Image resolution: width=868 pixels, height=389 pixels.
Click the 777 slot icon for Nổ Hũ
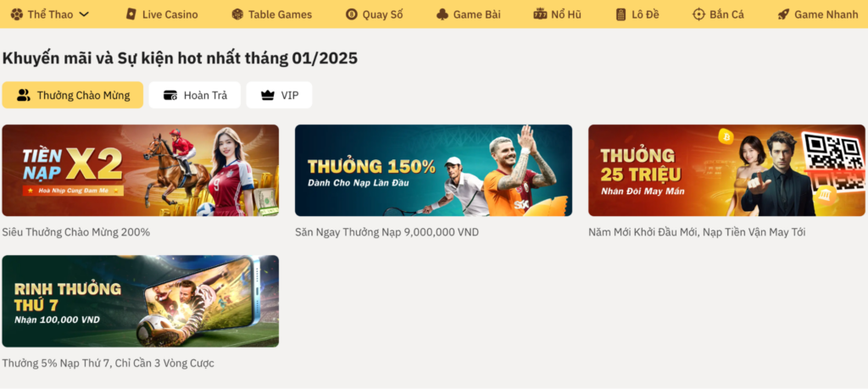click(540, 14)
